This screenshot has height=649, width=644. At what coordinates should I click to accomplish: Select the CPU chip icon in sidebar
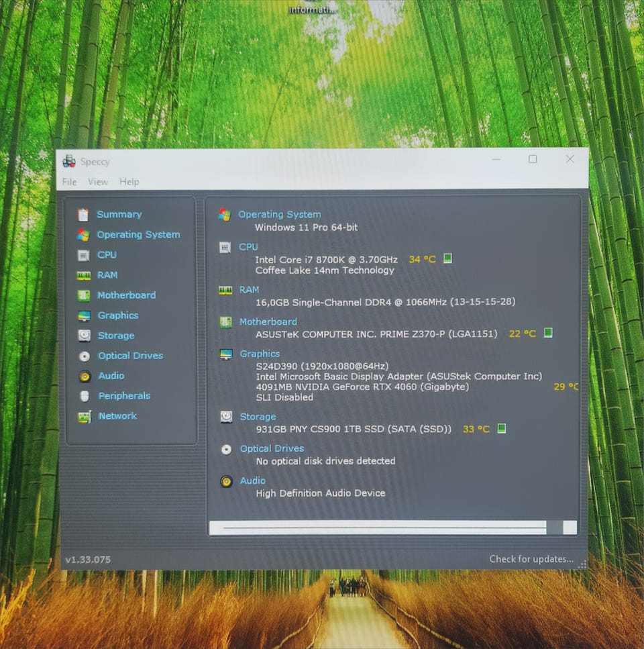coord(83,255)
